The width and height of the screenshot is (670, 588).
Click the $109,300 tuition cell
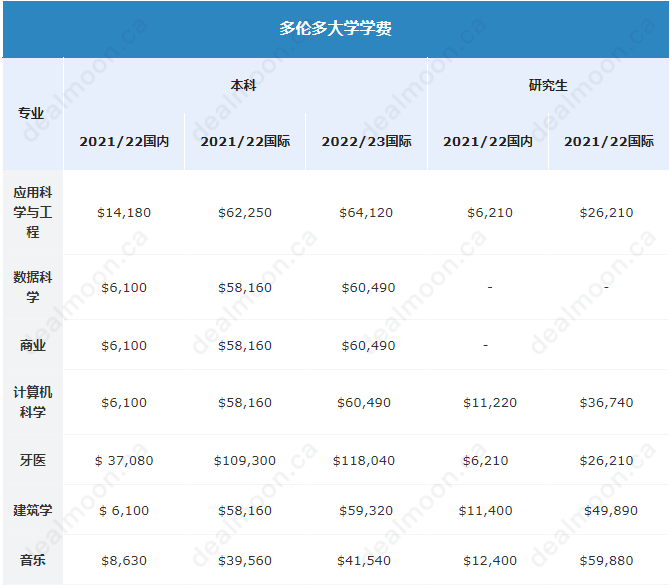pyautogui.click(x=245, y=461)
